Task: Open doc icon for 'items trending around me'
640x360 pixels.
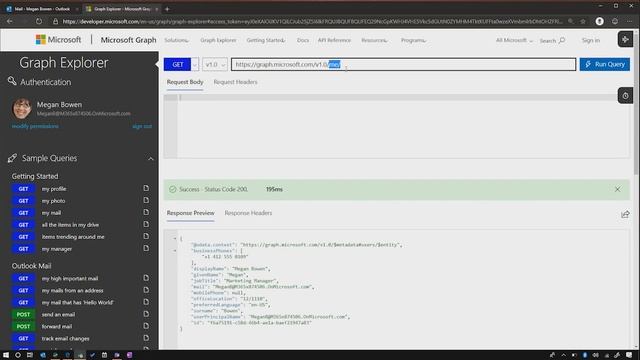Action: click(146, 236)
